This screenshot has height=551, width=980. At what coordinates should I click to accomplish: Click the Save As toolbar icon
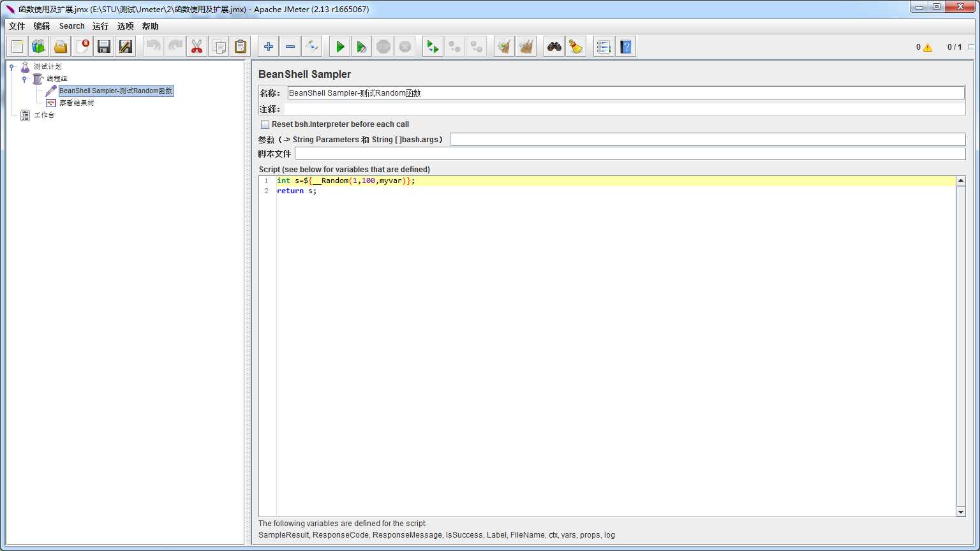point(126,47)
